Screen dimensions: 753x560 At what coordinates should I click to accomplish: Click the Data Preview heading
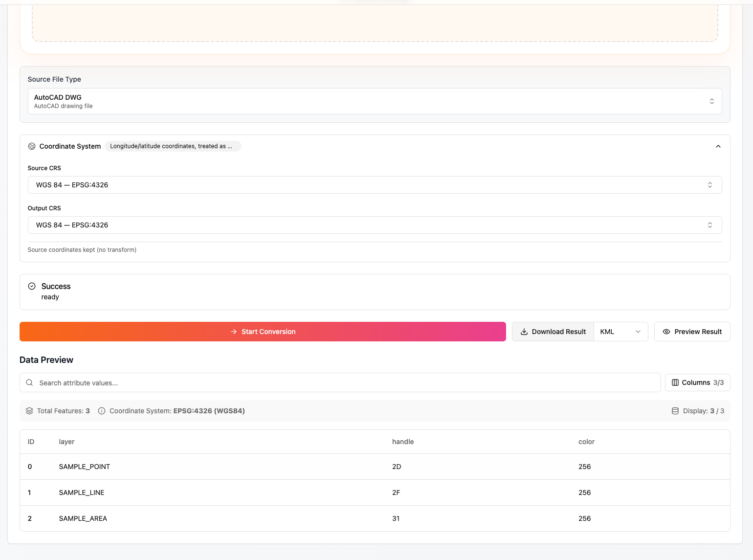[46, 360]
